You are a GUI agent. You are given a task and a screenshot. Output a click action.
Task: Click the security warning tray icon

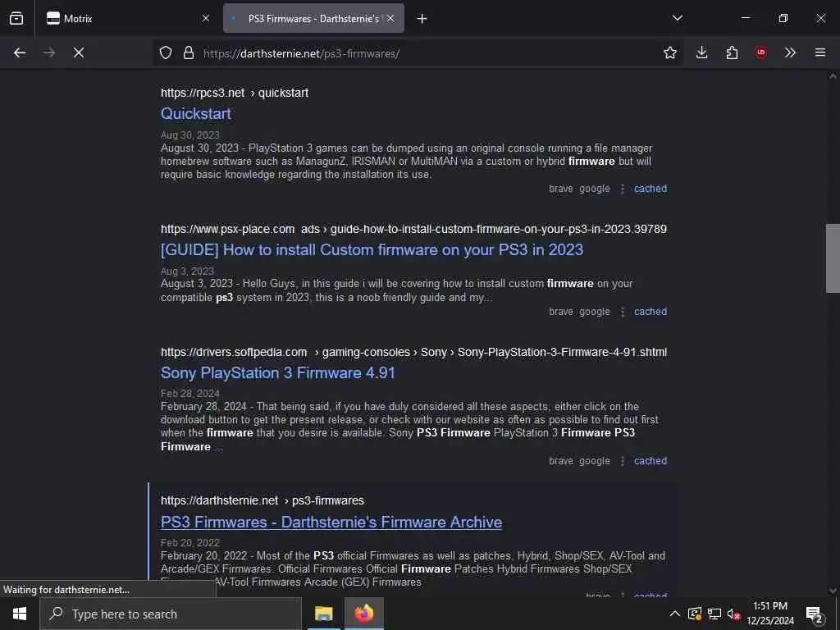click(695, 614)
